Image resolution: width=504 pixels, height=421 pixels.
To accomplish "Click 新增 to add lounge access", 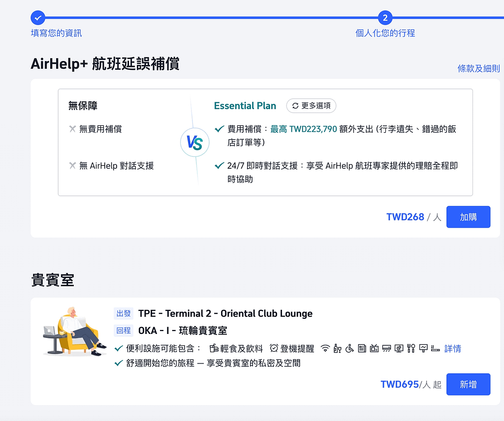I will (469, 385).
